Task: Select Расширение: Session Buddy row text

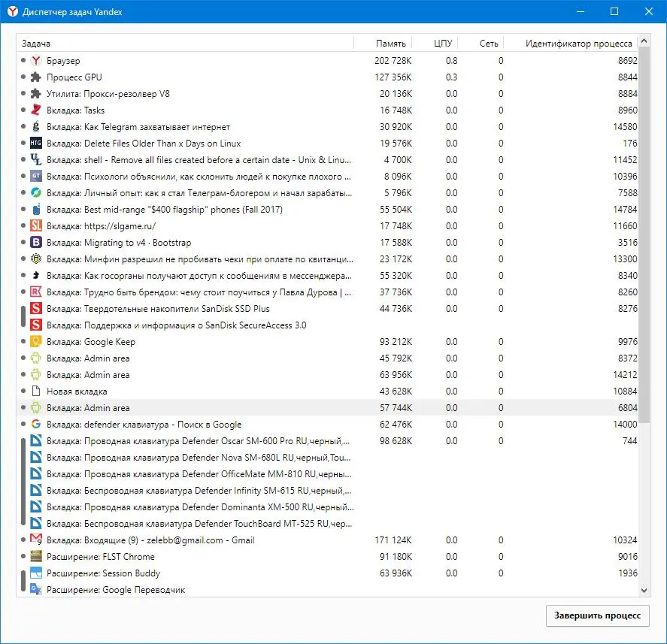Action: 103,573
